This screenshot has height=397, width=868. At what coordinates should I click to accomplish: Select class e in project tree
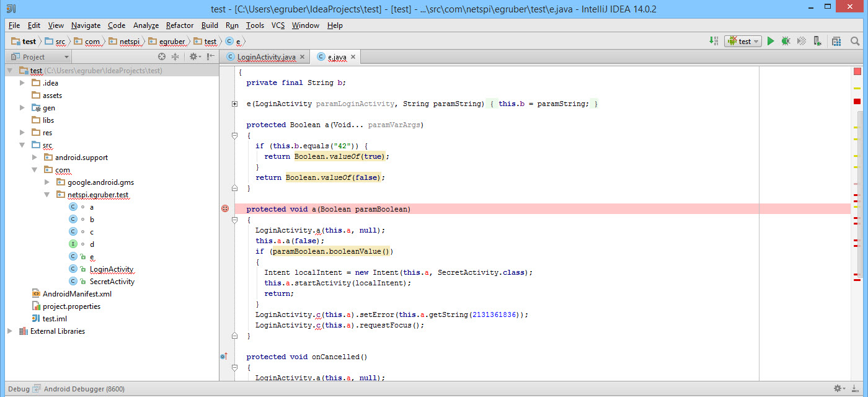92,256
